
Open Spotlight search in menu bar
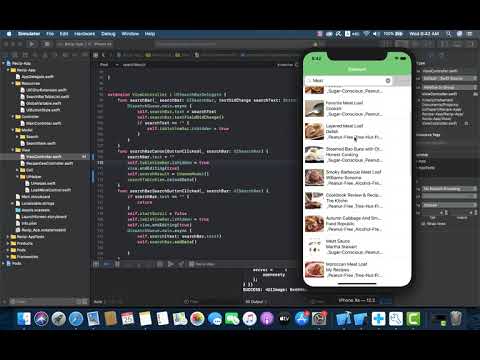click(449, 34)
